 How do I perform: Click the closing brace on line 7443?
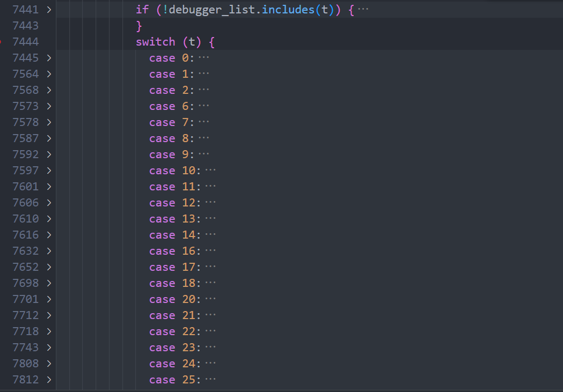click(x=139, y=26)
